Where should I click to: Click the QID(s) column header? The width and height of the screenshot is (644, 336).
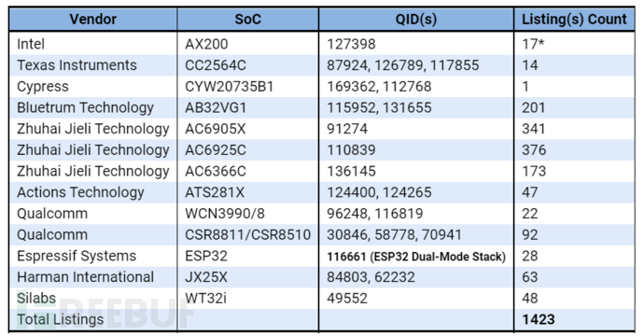coord(416,20)
